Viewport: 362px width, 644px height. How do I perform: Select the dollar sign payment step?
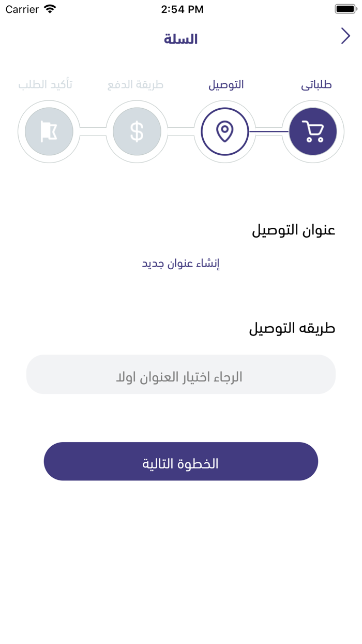(x=137, y=131)
